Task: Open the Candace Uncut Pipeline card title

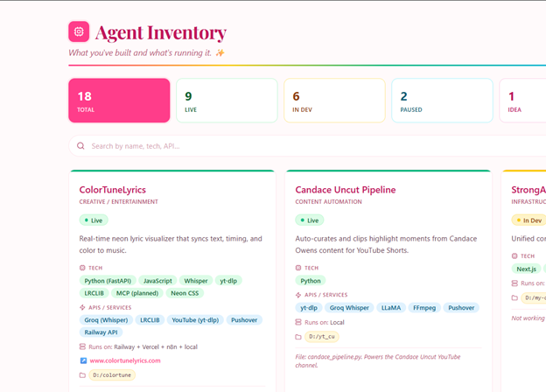Action: (346, 190)
